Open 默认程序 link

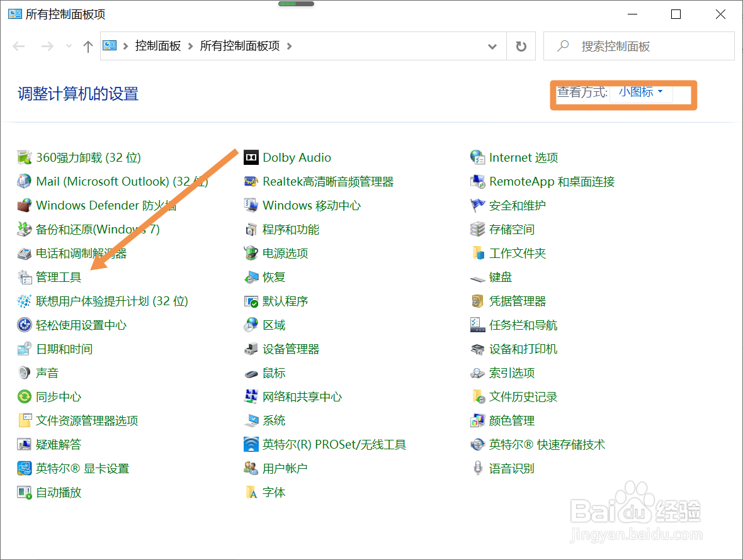coord(285,301)
